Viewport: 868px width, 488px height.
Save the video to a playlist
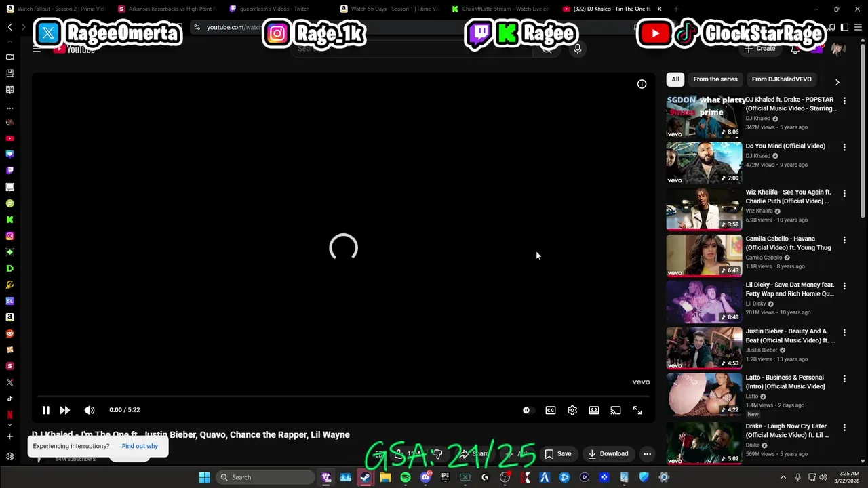coord(558,454)
